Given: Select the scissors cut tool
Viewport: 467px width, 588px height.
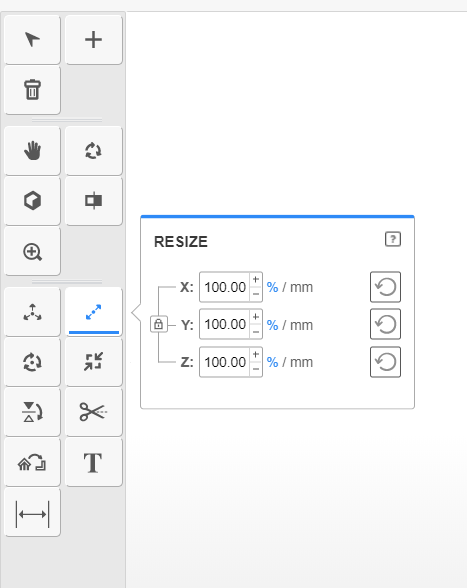Looking at the screenshot, I should (93, 412).
